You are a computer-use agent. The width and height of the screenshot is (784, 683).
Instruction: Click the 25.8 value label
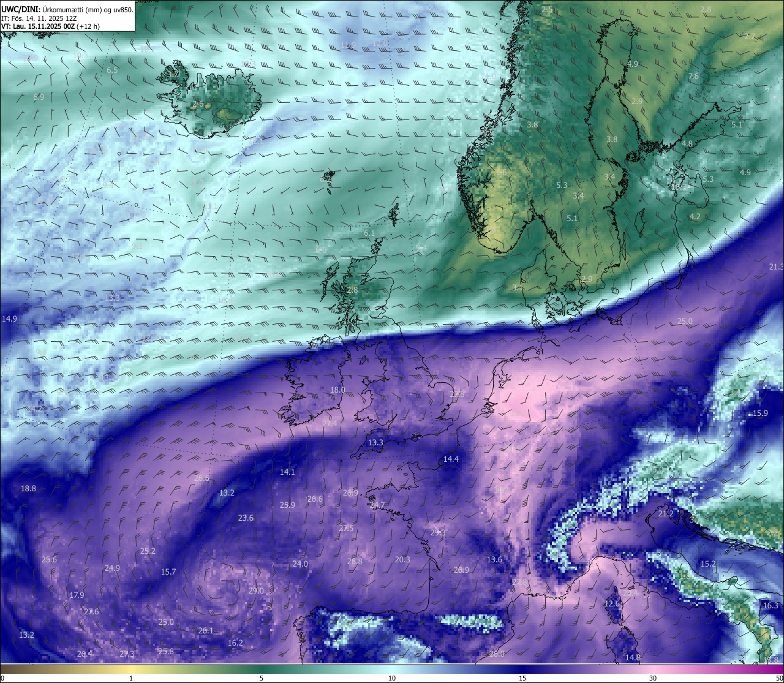[x=166, y=652]
